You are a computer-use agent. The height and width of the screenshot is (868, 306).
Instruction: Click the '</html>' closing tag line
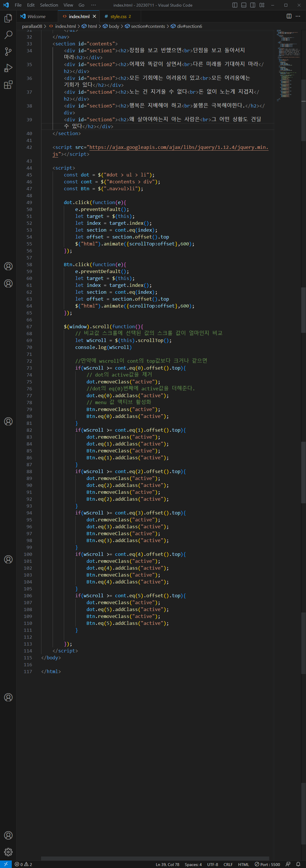pos(51,672)
